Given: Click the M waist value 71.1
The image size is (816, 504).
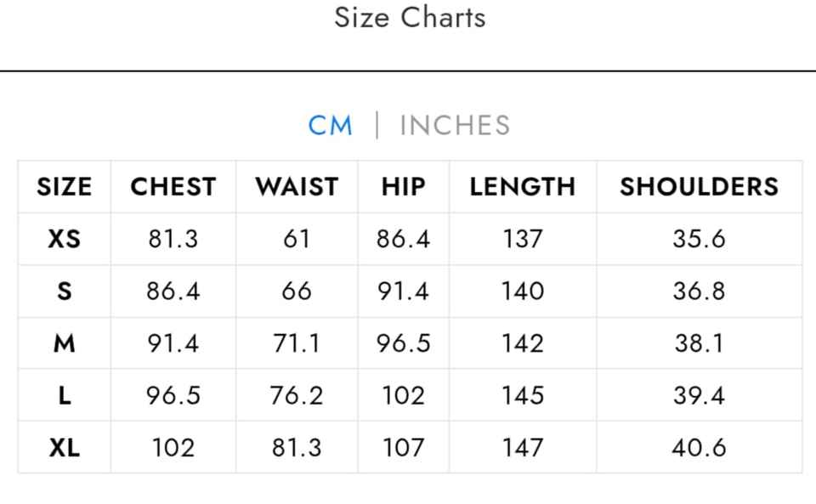Looking at the screenshot, I should tap(297, 343).
